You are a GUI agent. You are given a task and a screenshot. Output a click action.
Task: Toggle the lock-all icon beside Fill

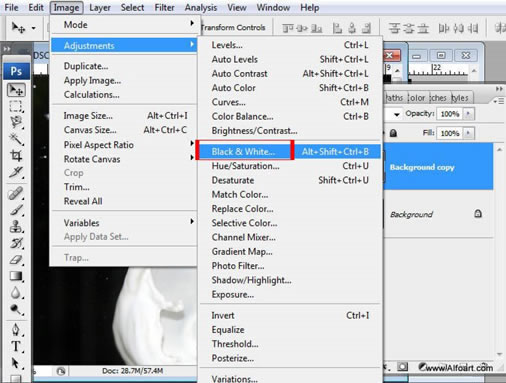(393, 133)
